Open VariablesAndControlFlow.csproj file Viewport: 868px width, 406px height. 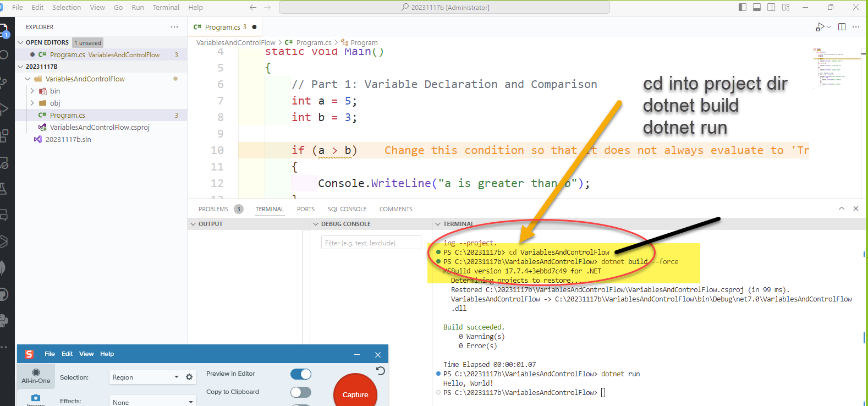pyautogui.click(x=100, y=127)
